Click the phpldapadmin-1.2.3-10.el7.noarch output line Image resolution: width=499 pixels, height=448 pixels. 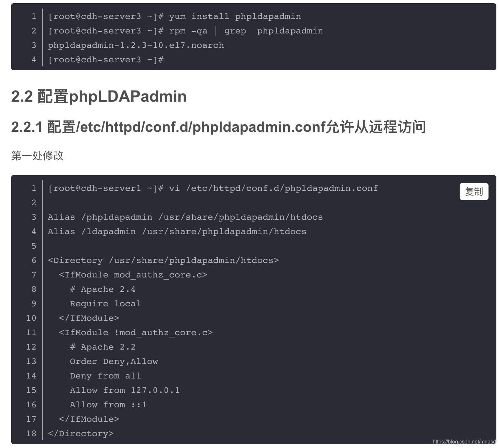[x=136, y=45]
